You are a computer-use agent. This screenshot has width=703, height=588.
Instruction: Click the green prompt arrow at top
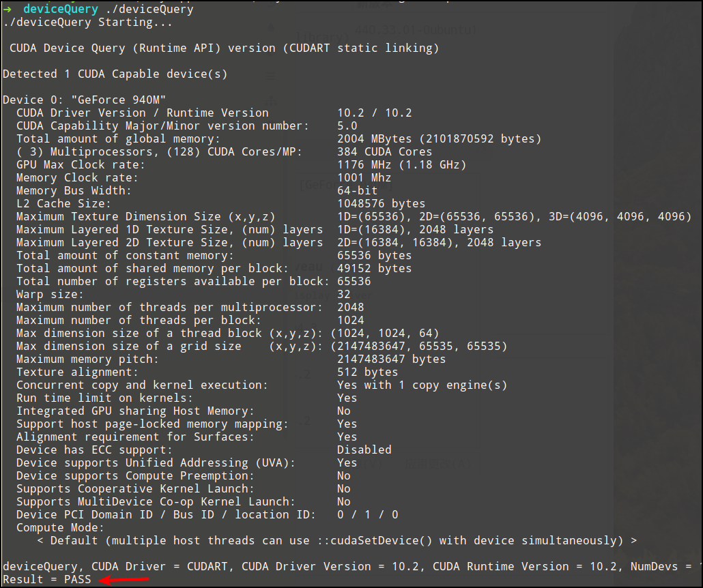point(8,10)
